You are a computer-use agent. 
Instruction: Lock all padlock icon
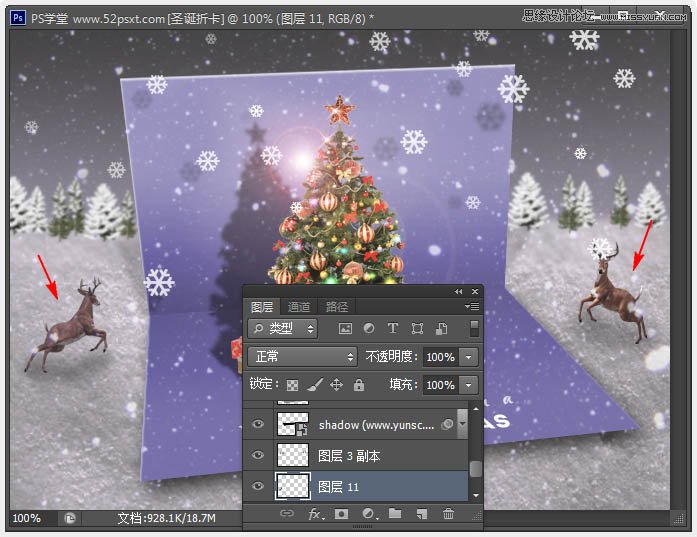point(359,385)
